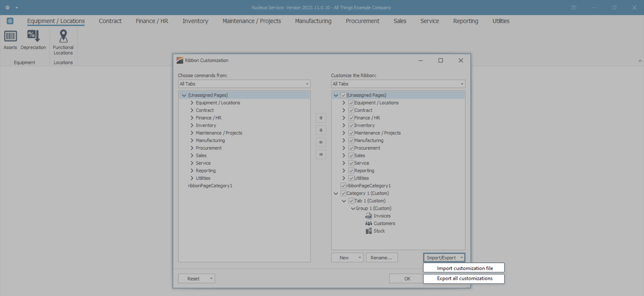Toggle the (Unassigned Pages) checkbox

point(343,95)
